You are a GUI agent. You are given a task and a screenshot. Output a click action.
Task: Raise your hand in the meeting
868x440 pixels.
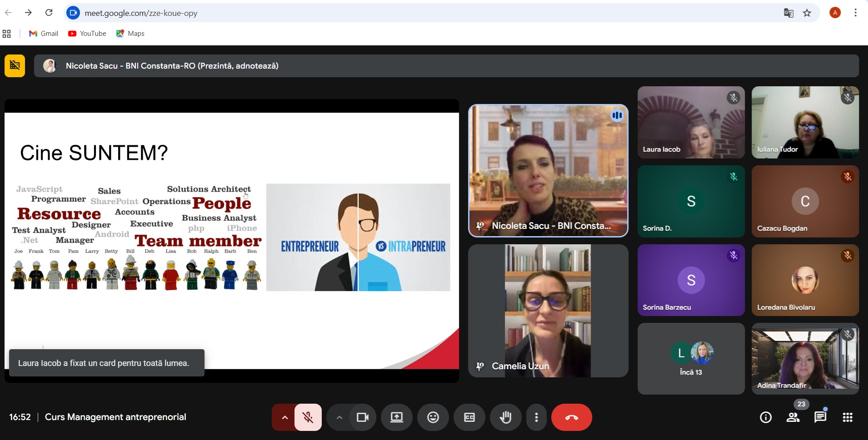505,417
